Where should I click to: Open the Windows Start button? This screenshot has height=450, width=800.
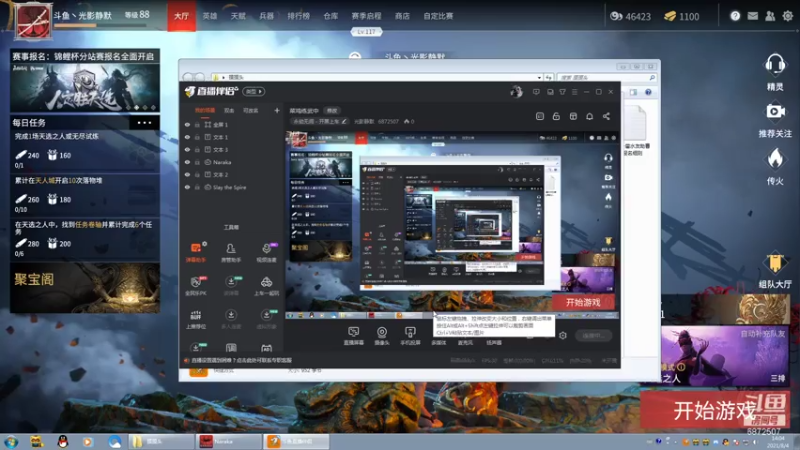click(x=11, y=441)
